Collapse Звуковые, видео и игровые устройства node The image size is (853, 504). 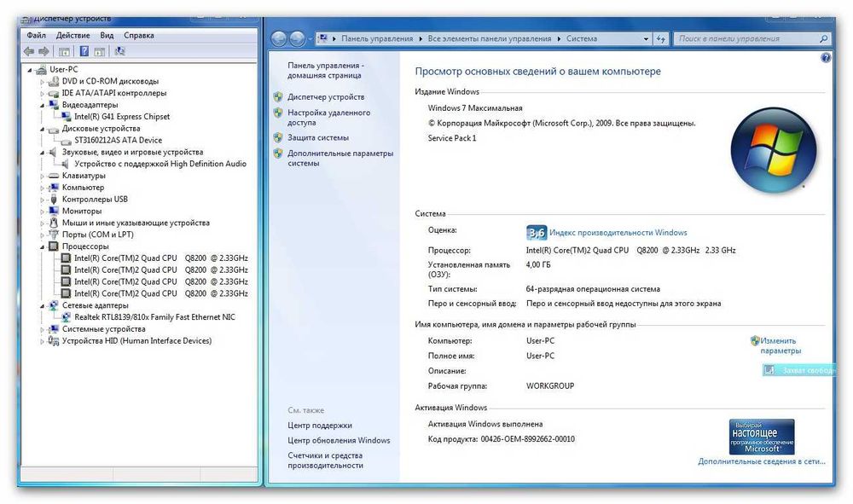point(42,153)
